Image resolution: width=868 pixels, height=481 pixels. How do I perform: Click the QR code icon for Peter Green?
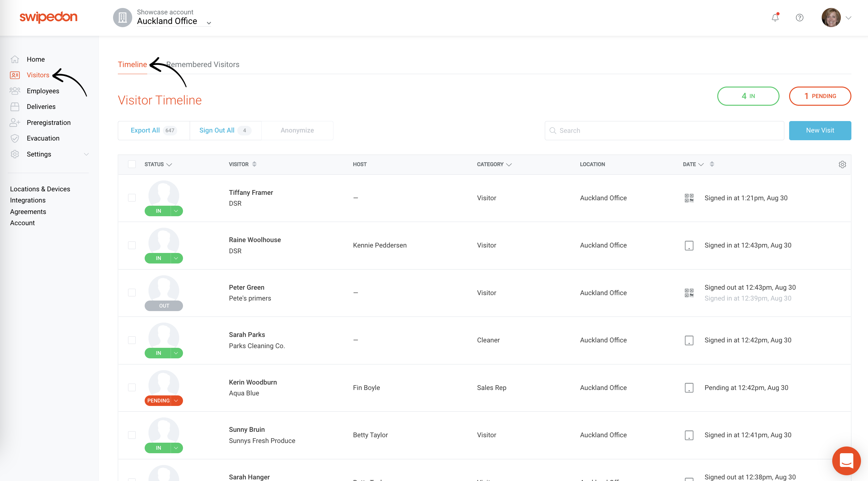point(689,293)
